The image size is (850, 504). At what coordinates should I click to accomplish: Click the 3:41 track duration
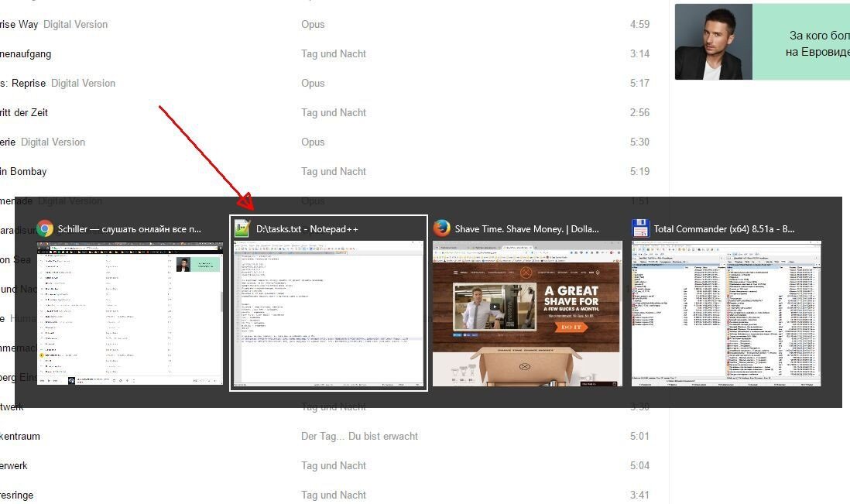[x=639, y=495]
